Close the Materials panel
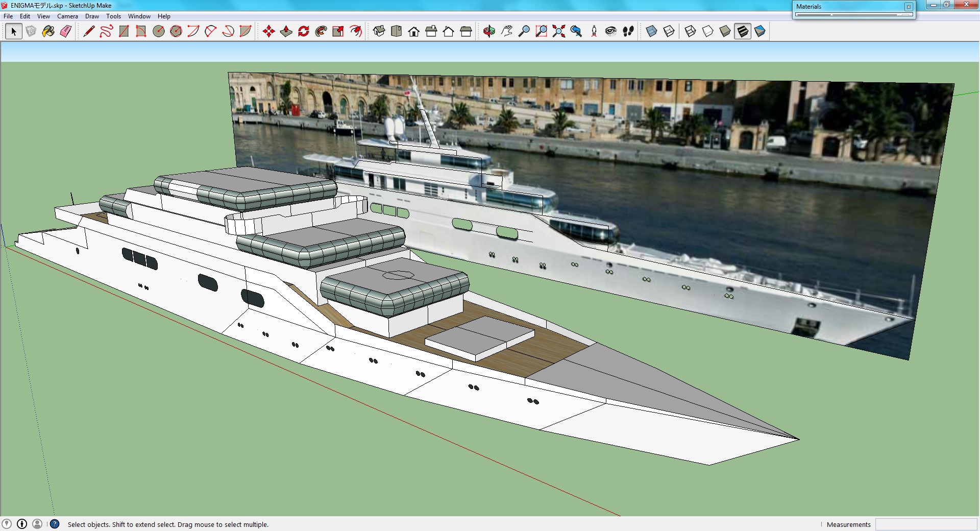The width and height of the screenshot is (980, 531). click(909, 7)
